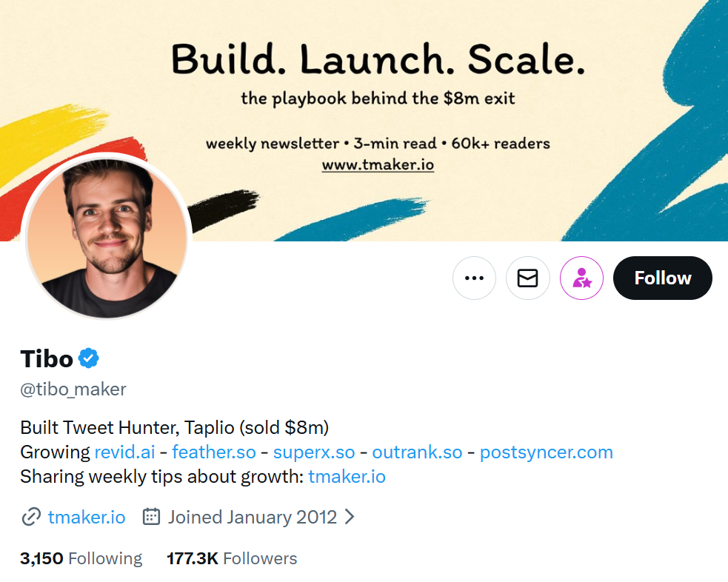Click the link chain icon next to tmaker.io
This screenshot has height=582, width=728.
[31, 517]
